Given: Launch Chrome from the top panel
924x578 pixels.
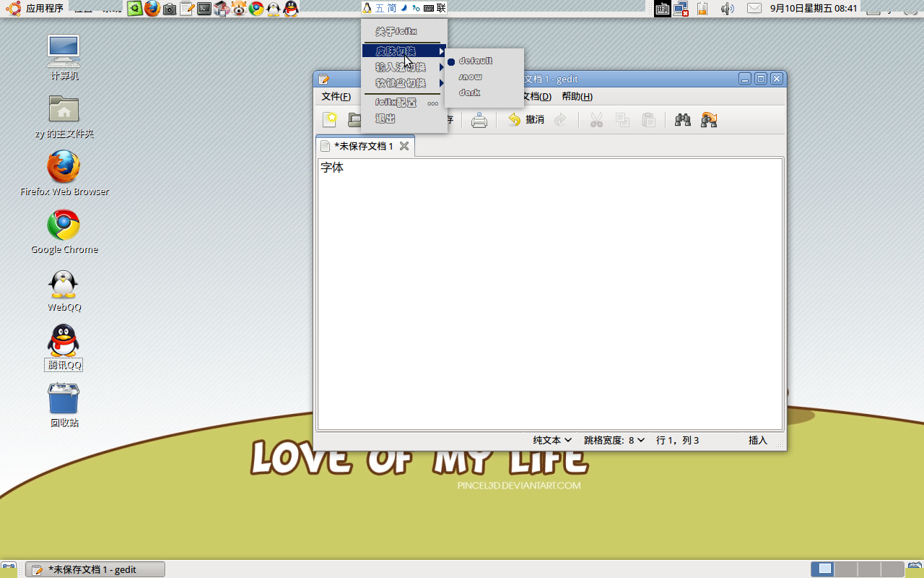Looking at the screenshot, I should click(x=256, y=9).
